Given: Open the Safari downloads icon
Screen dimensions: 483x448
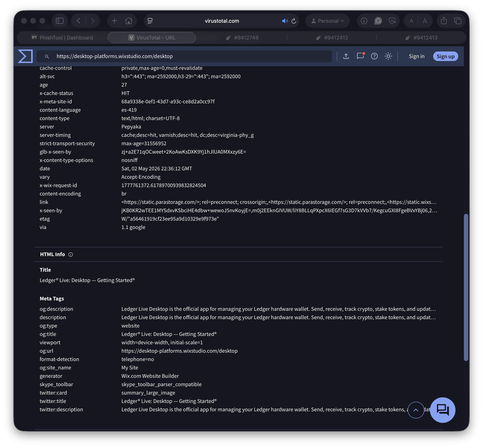Looking at the screenshot, I should coord(364,21).
